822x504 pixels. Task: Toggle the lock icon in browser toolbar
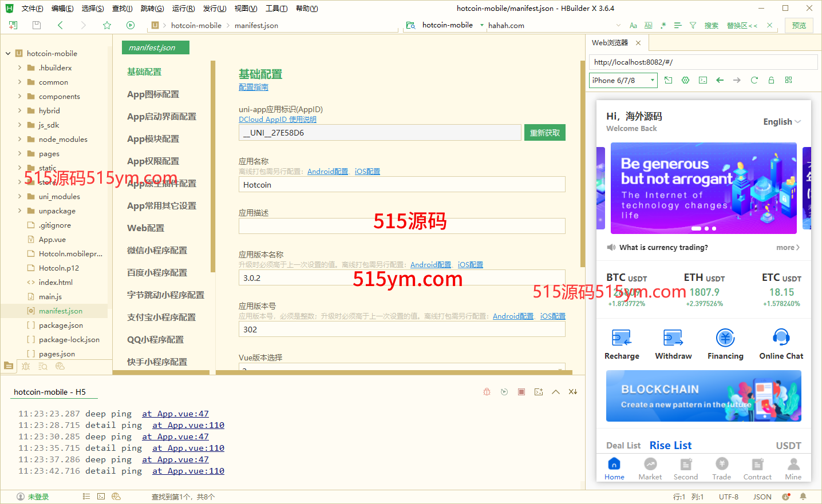(x=771, y=80)
